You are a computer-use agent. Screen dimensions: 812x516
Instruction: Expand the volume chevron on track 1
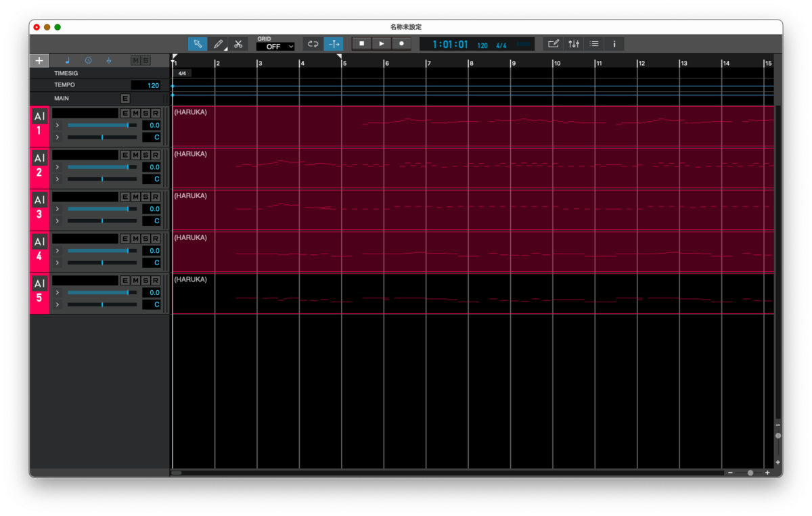(x=58, y=125)
